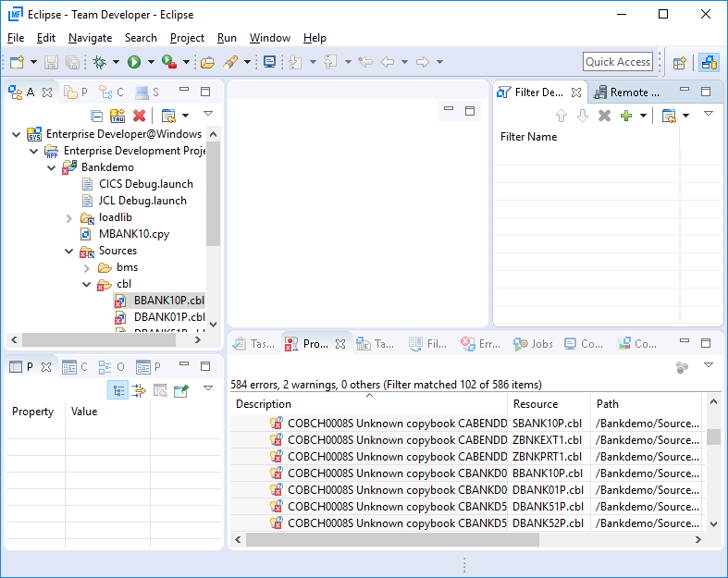
Task: Click the New wizard toolbar icon
Action: pyautogui.click(x=17, y=62)
